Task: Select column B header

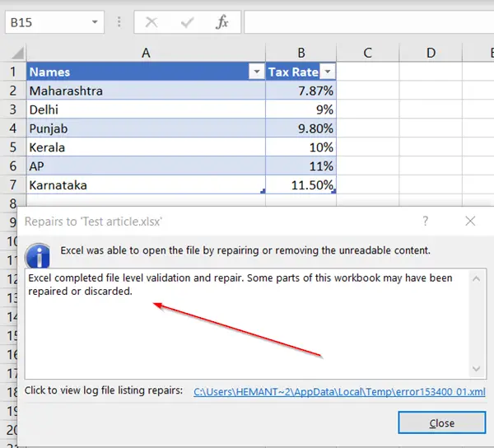Action: (301, 53)
